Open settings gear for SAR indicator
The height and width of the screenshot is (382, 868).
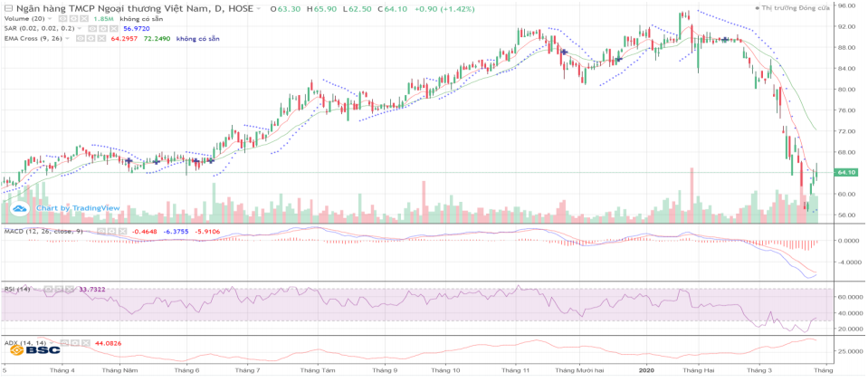point(103,28)
